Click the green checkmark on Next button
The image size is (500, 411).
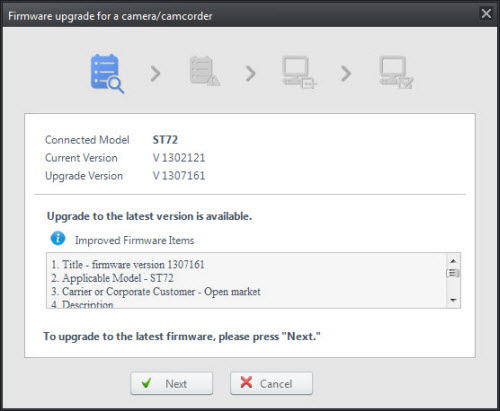(x=146, y=383)
